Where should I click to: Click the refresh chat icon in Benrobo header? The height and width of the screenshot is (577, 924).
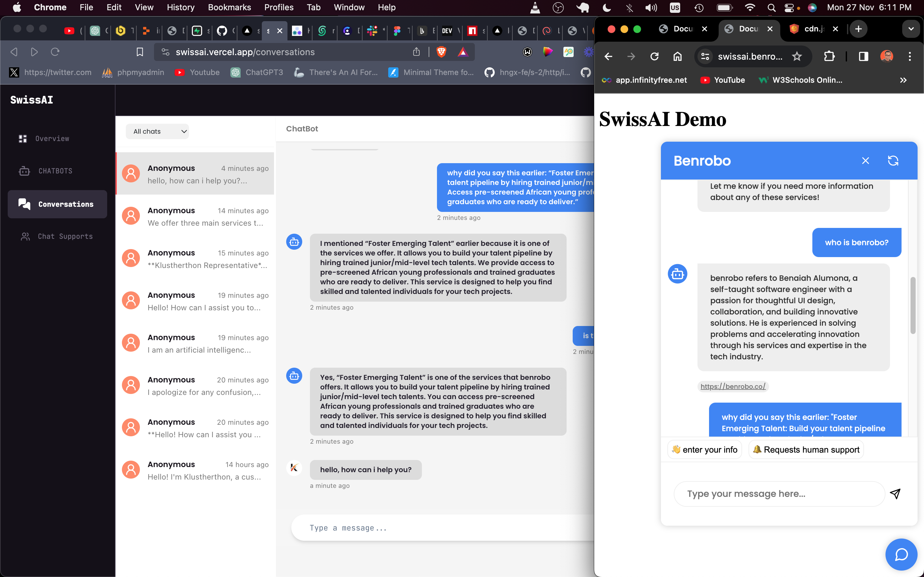click(x=893, y=161)
